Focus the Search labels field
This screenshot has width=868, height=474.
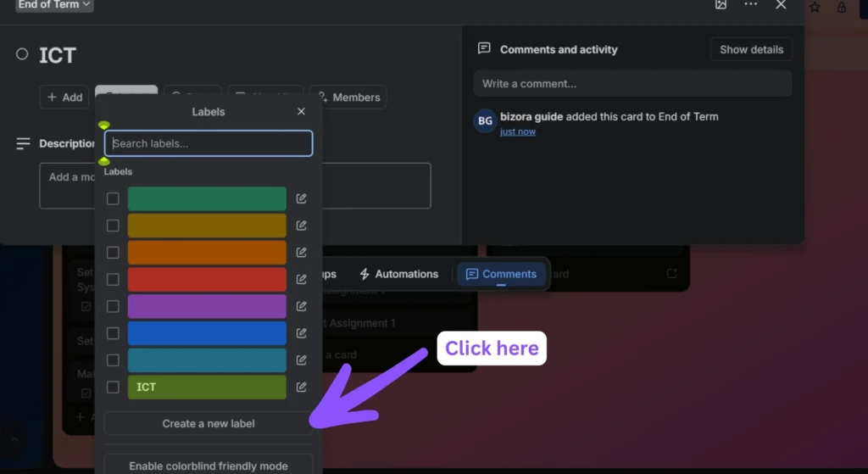(209, 143)
